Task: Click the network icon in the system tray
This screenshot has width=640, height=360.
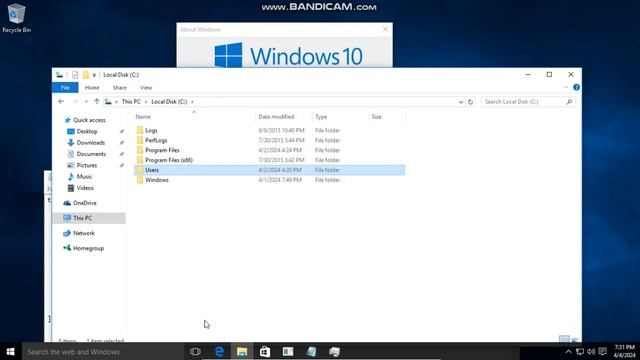Action: click(580, 352)
